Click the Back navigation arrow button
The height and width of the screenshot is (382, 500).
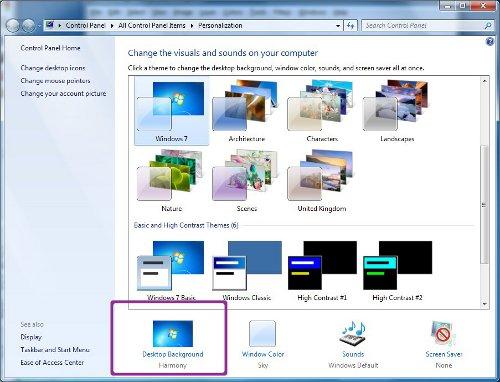coord(13,26)
